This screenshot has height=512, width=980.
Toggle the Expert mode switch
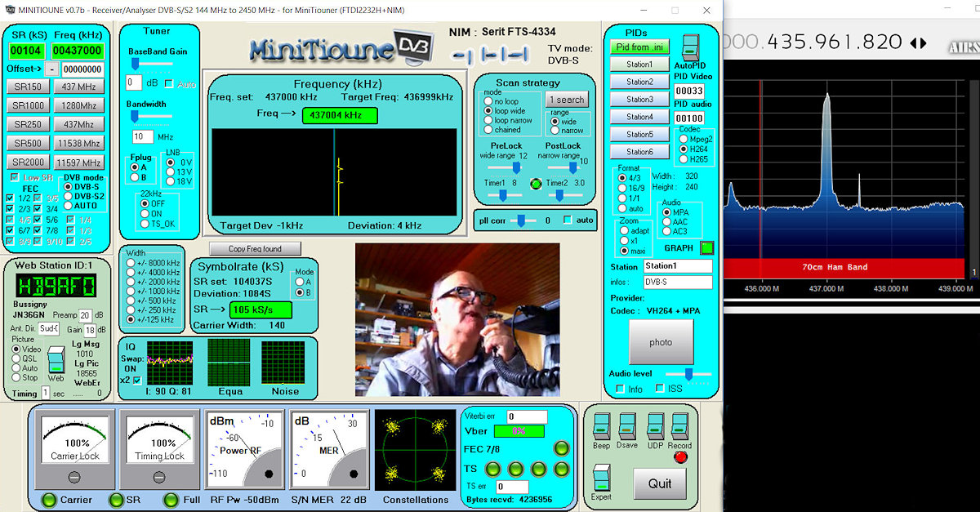601,478
